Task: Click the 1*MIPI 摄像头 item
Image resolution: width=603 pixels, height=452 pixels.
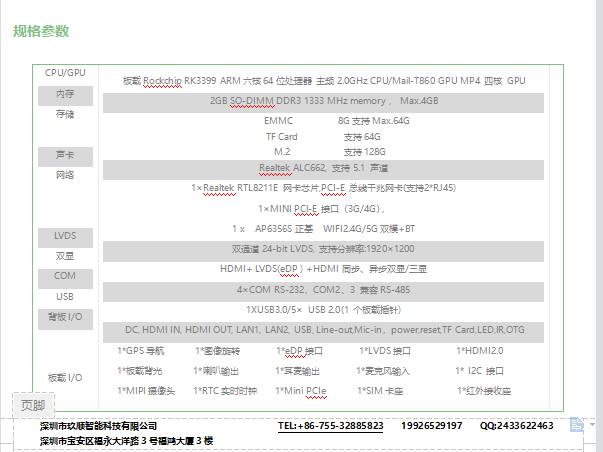Action: coord(146,391)
